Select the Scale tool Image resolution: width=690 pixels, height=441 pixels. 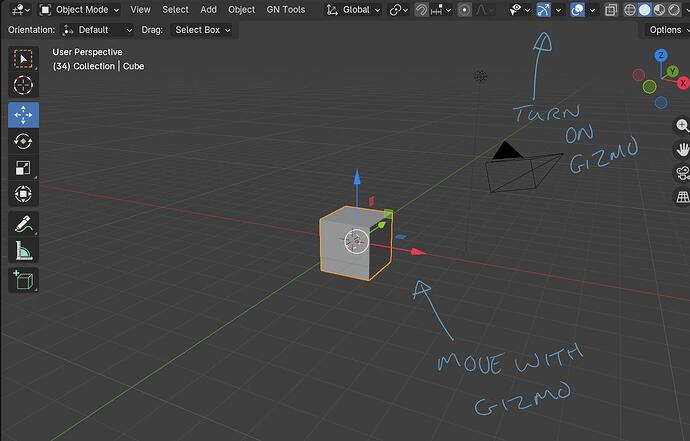[x=23, y=168]
